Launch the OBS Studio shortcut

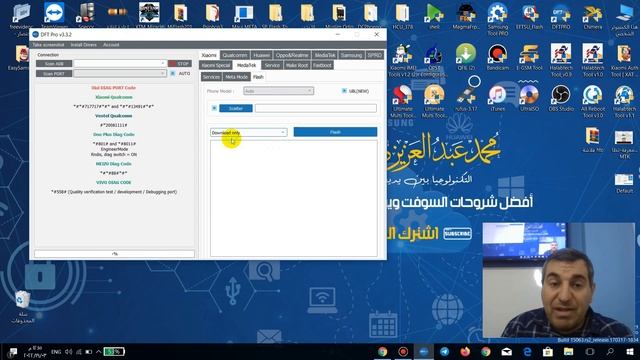(561, 98)
